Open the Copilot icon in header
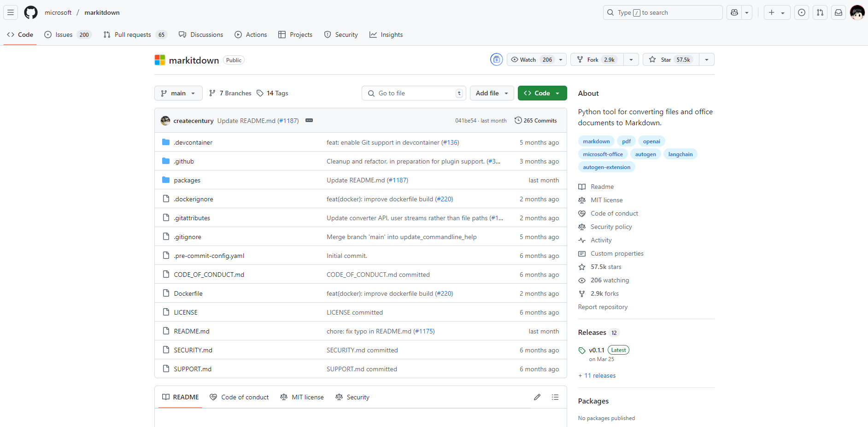The image size is (868, 427). 734,12
